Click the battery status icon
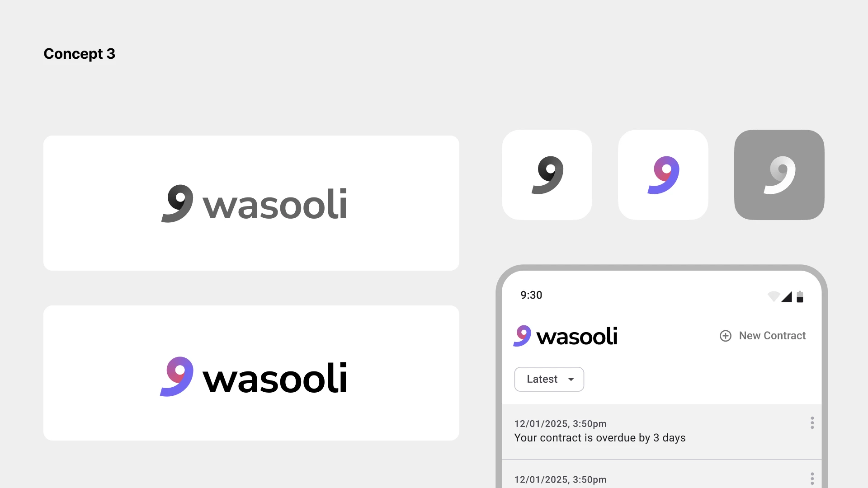 [x=800, y=296]
